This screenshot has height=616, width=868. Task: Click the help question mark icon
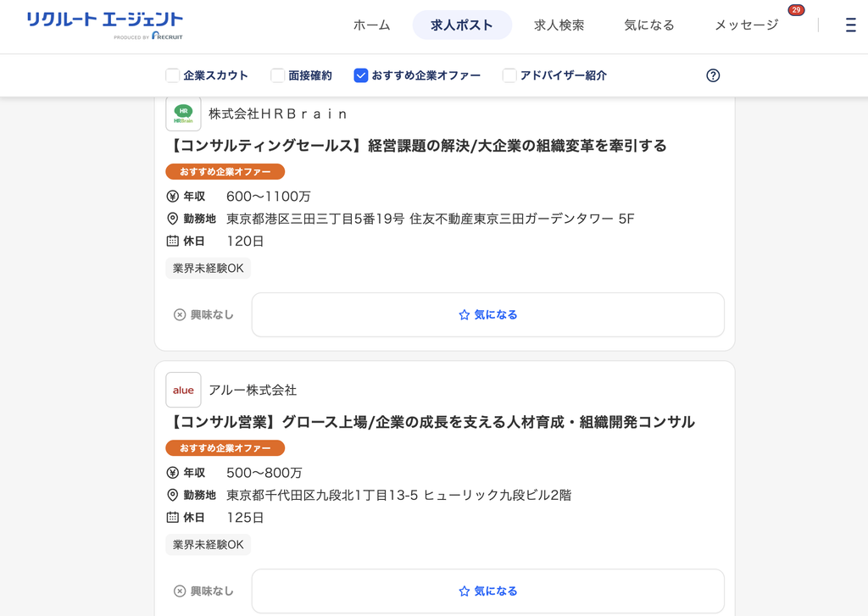[x=713, y=75]
